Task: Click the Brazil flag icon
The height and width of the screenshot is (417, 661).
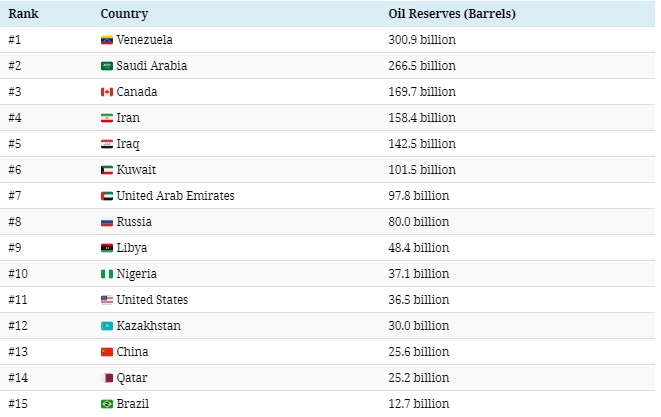Action: click(x=107, y=404)
